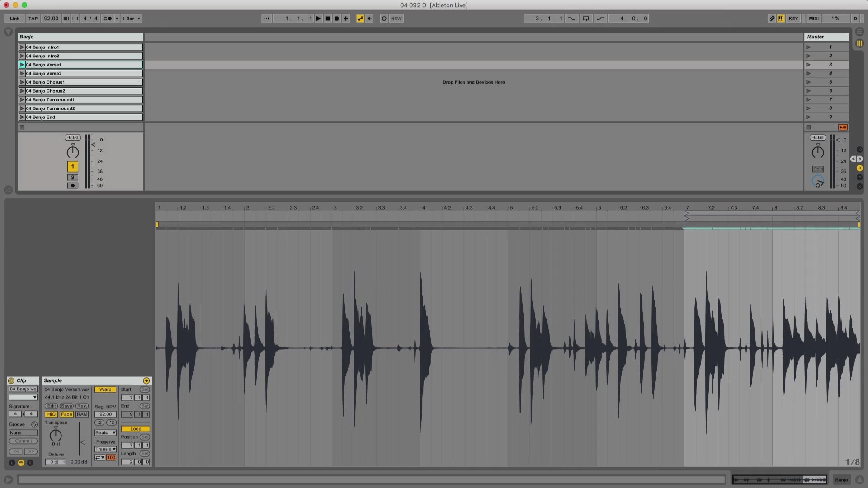Toggle RAM mode for the sample
868x488 pixels.
(82, 414)
